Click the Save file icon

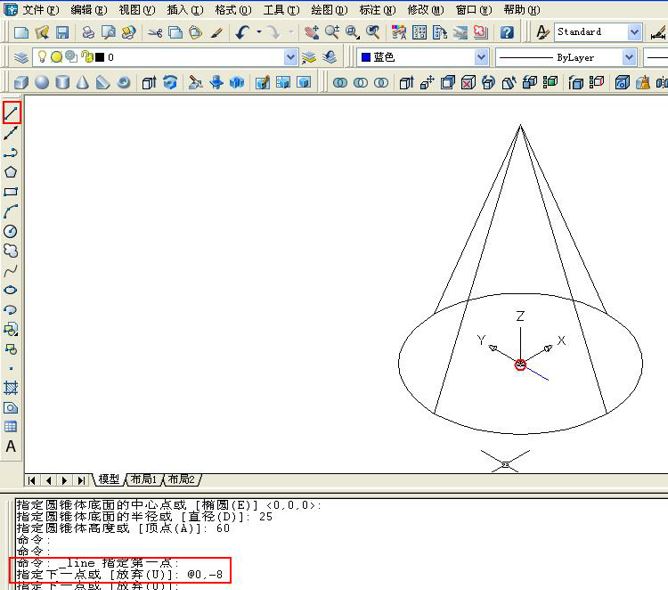pos(63,32)
